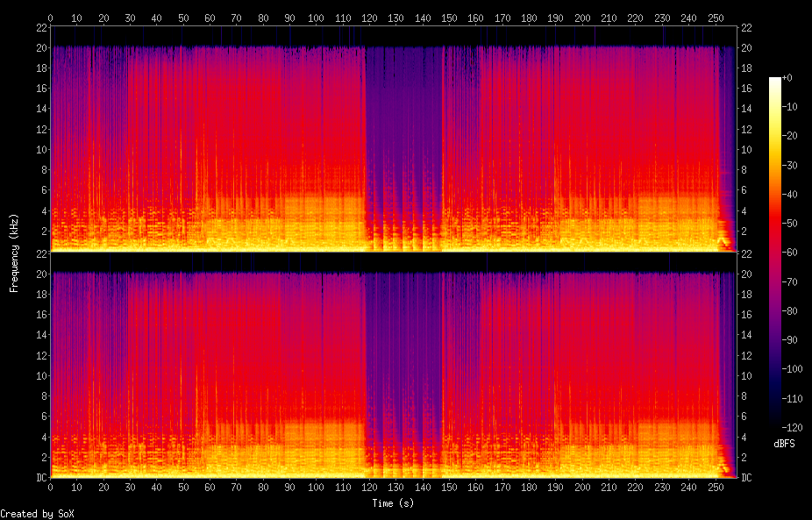Click the "-60" color scale label

pyautogui.click(x=788, y=253)
